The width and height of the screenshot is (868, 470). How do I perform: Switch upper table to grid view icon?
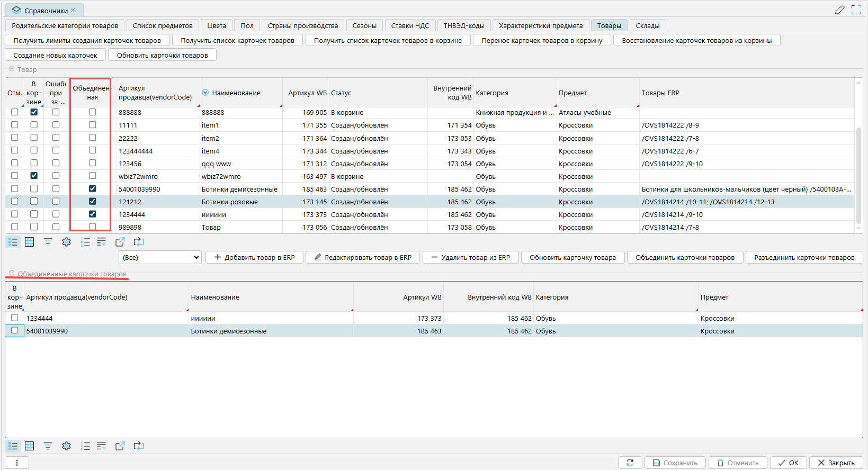coord(30,242)
